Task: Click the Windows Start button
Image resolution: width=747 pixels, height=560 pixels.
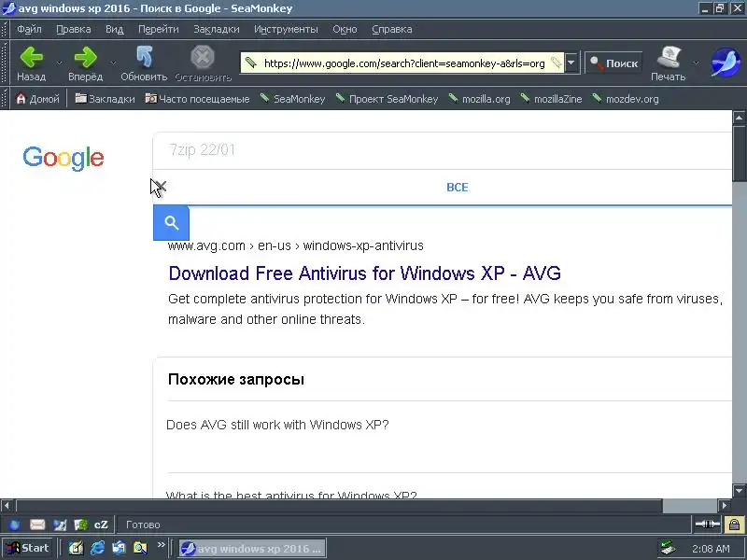Action: tap(27, 548)
